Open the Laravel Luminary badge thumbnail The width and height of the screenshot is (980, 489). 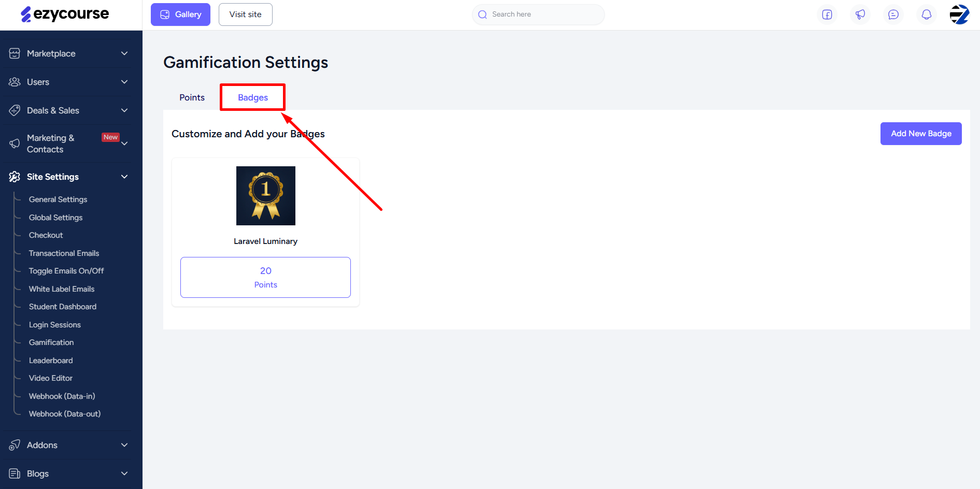266,196
